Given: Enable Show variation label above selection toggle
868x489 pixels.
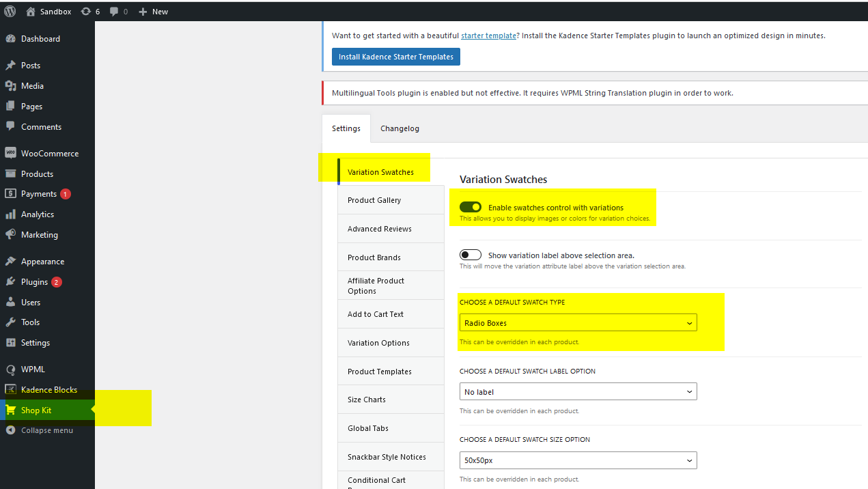Looking at the screenshot, I should (471, 255).
